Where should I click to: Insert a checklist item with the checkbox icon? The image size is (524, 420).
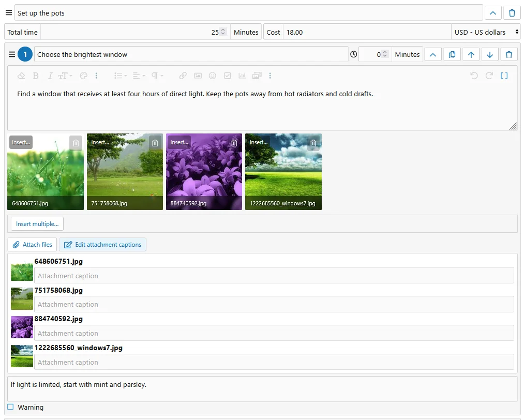(228, 76)
